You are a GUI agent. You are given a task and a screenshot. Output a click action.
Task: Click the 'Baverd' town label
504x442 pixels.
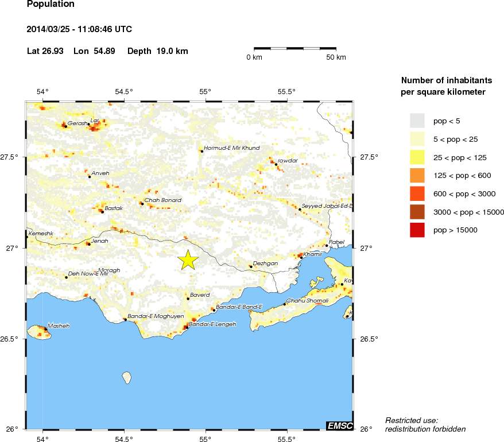pos(200,295)
